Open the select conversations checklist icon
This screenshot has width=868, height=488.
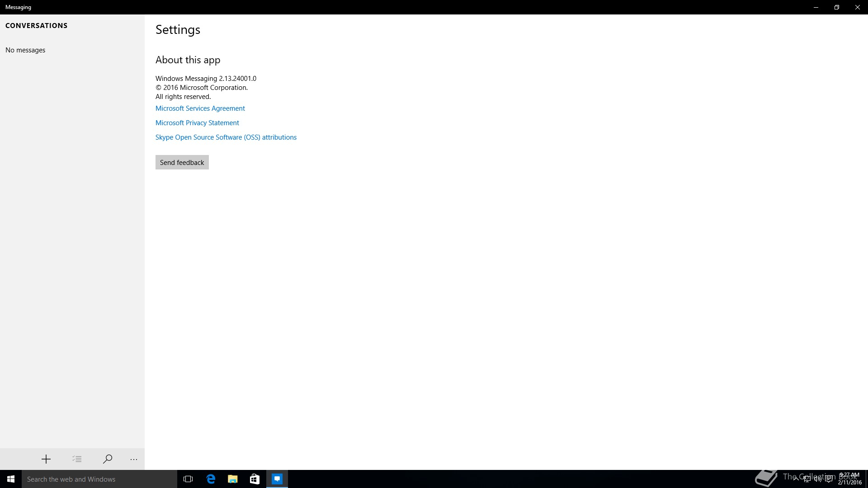coord(77,459)
